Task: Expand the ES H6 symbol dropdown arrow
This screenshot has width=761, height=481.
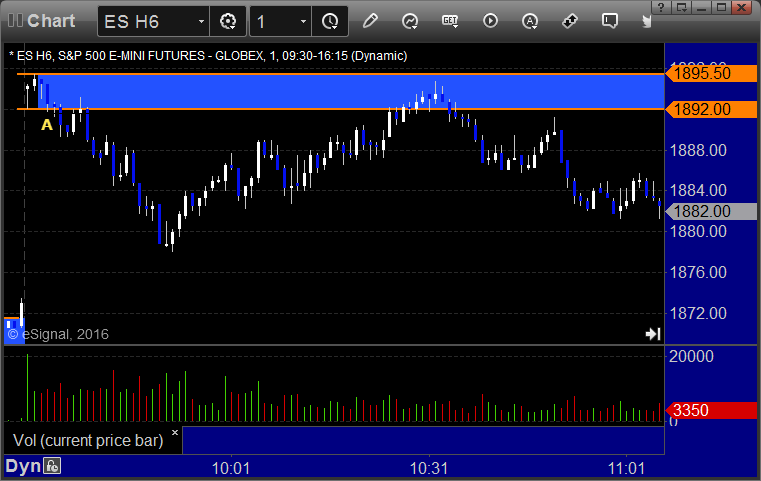Action: coord(201,21)
